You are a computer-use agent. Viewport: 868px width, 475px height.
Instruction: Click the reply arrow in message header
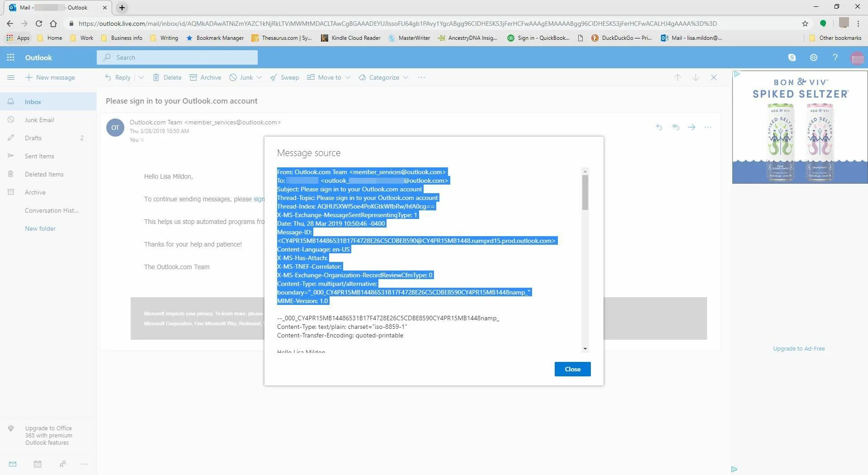[659, 127]
